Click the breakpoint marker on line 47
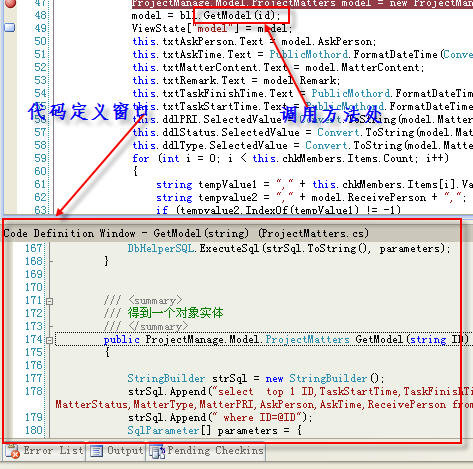473x469 pixels. point(10,3)
